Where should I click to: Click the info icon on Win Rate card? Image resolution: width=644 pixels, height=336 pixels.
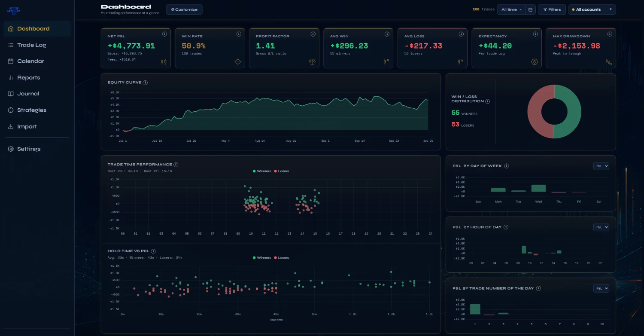(x=239, y=34)
